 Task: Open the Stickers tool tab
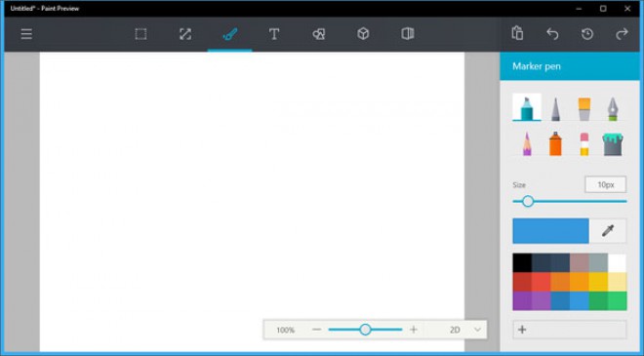(319, 34)
